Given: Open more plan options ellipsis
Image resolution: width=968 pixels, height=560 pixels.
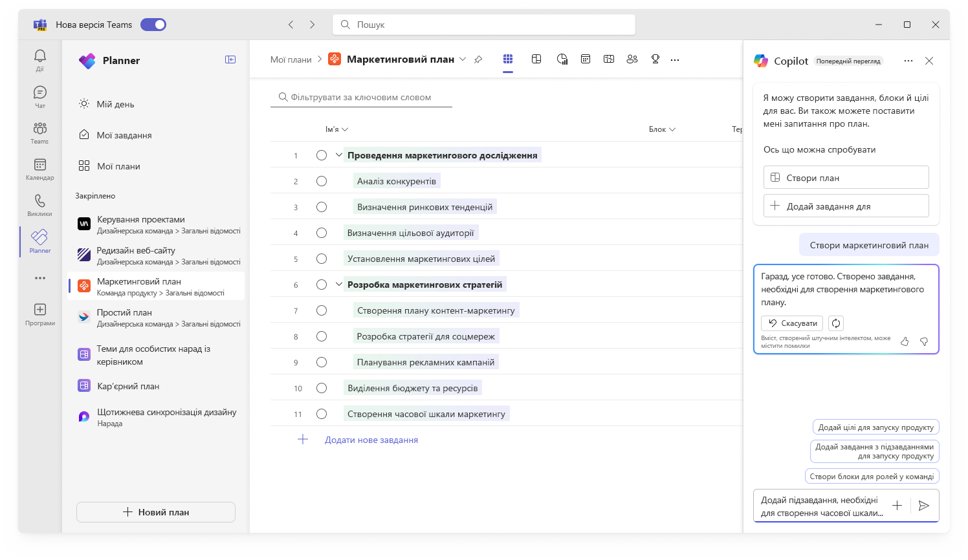Looking at the screenshot, I should tap(675, 59).
